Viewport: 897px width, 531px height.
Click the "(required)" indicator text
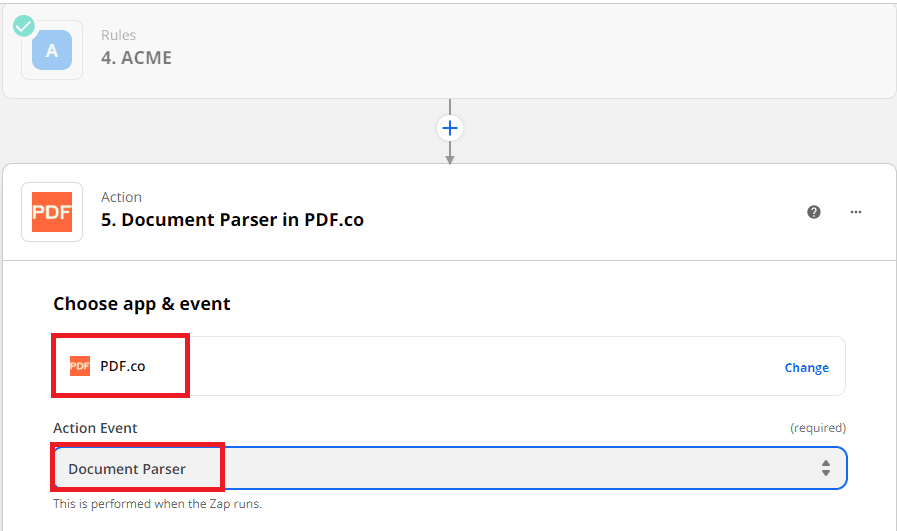[818, 428]
